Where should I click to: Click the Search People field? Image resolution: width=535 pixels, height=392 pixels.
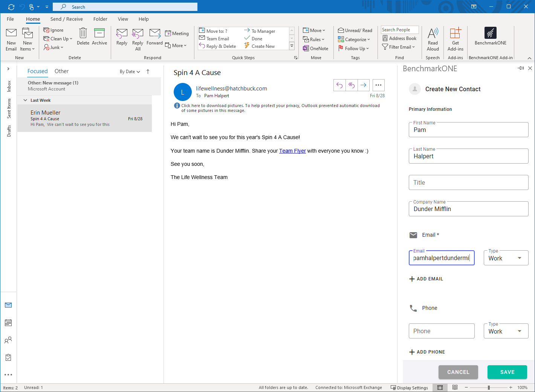pos(400,30)
